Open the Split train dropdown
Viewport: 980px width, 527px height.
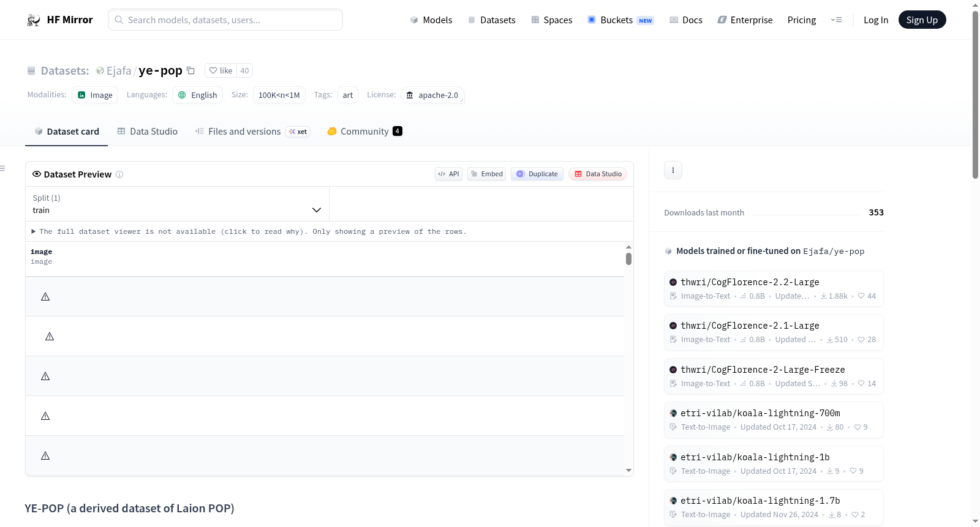pyautogui.click(x=177, y=204)
